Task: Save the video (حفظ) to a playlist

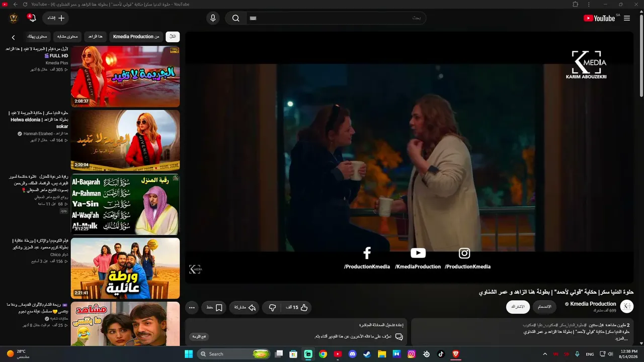Action: [x=214, y=307]
